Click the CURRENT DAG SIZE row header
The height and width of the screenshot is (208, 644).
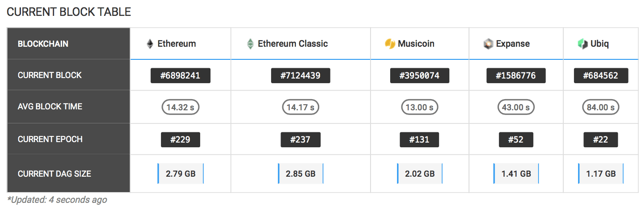[x=54, y=174]
